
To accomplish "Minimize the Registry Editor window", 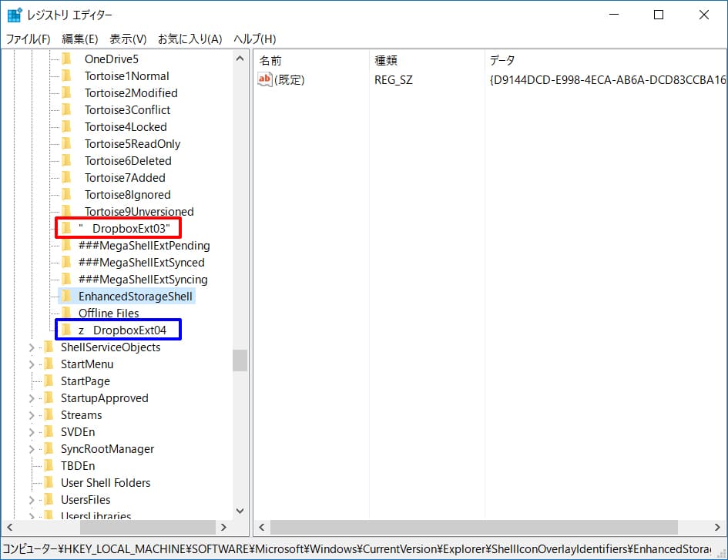I will (x=614, y=15).
